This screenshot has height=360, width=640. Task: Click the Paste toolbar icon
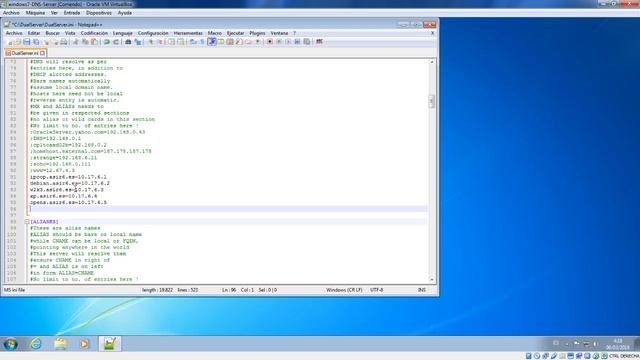(x=94, y=42)
